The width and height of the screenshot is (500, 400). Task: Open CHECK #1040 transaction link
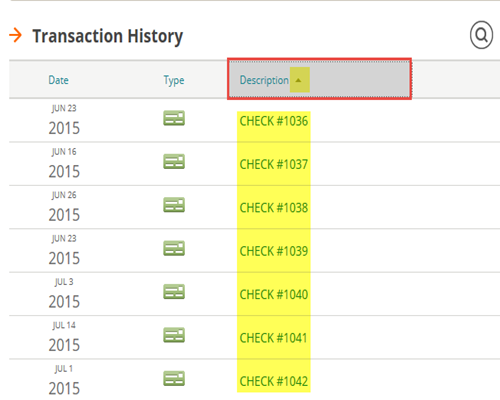pyautogui.click(x=274, y=294)
